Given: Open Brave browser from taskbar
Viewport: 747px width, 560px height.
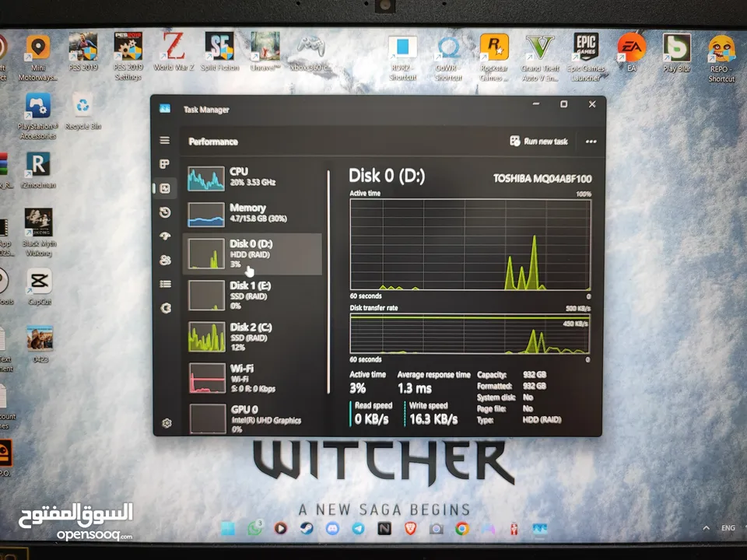Looking at the screenshot, I should (x=411, y=529).
